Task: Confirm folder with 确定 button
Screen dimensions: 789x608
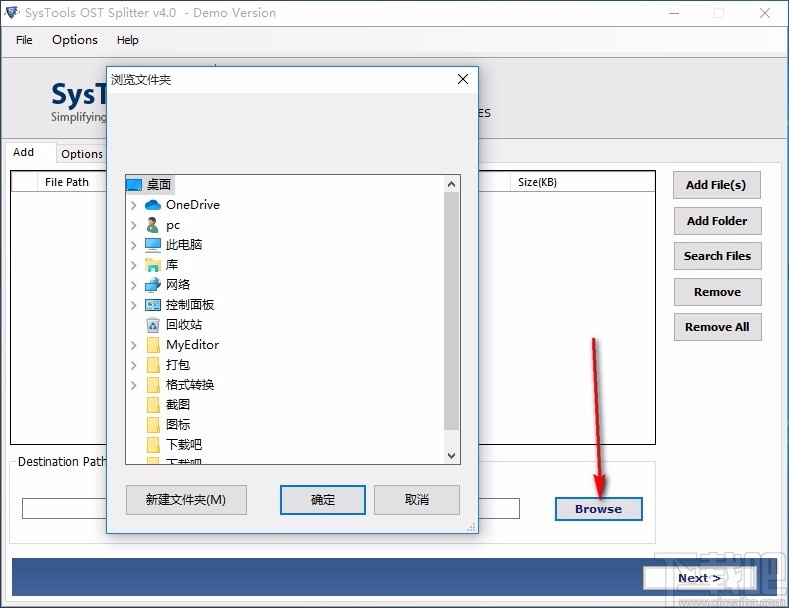Action: tap(323, 500)
